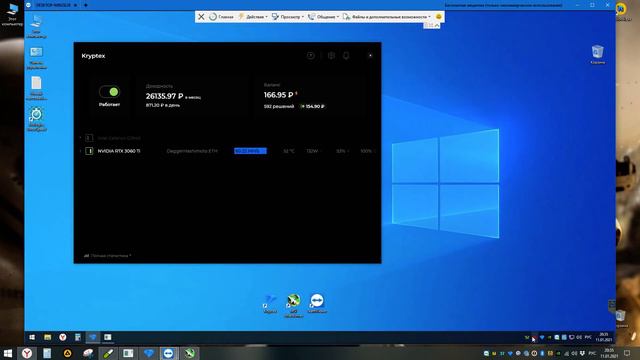Click the circular icon in the Kryptex header

point(311,56)
